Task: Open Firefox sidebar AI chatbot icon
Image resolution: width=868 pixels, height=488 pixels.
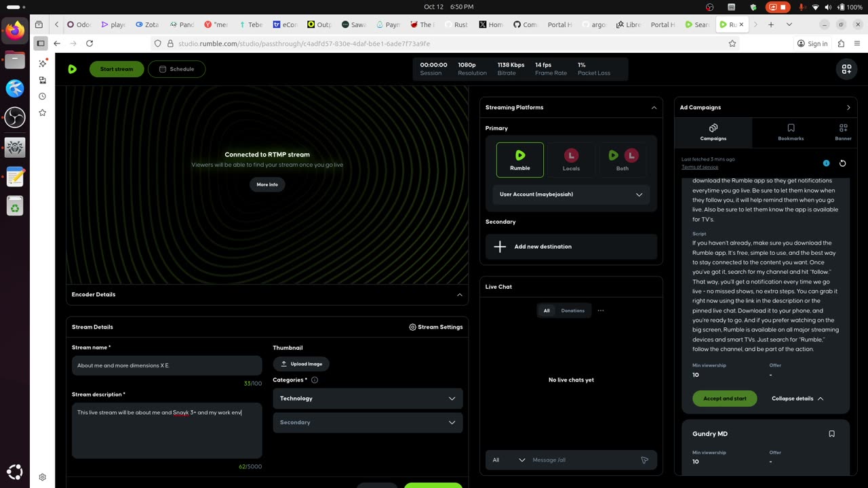Action: 43,63
